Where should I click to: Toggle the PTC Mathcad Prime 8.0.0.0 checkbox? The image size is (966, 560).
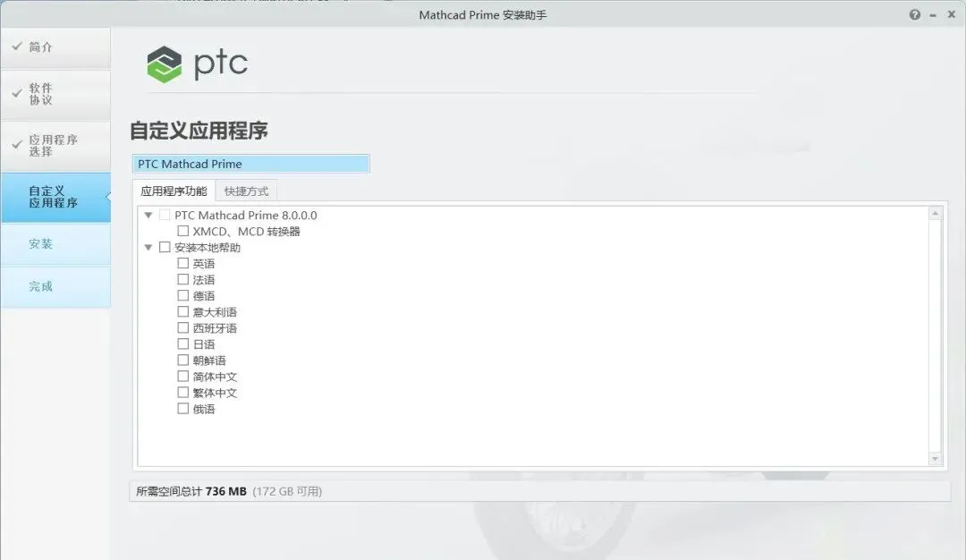click(x=165, y=215)
